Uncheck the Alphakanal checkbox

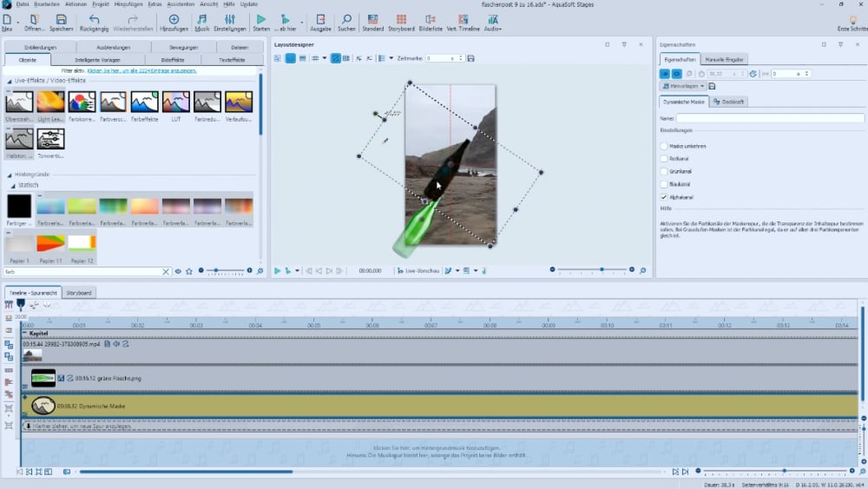point(665,197)
